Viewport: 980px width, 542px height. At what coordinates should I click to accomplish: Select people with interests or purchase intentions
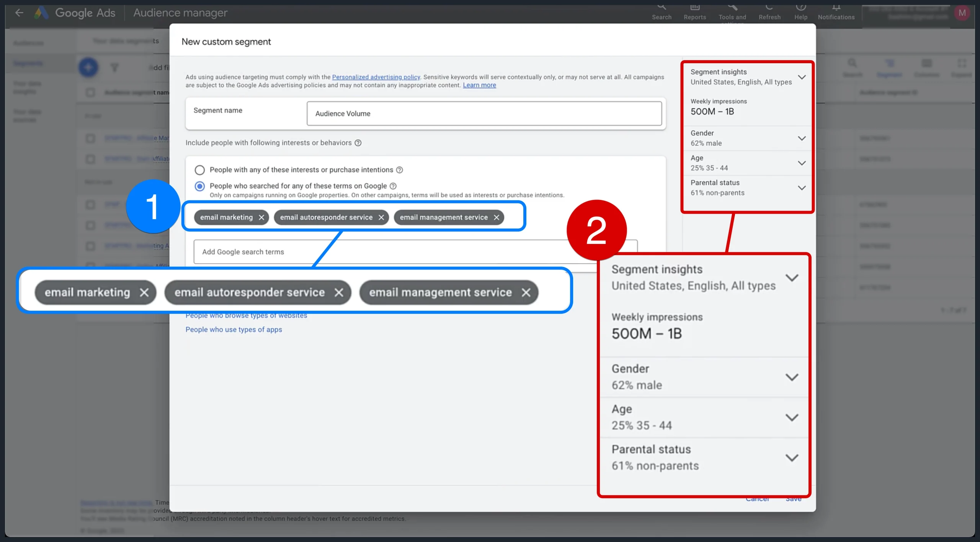[x=200, y=170]
